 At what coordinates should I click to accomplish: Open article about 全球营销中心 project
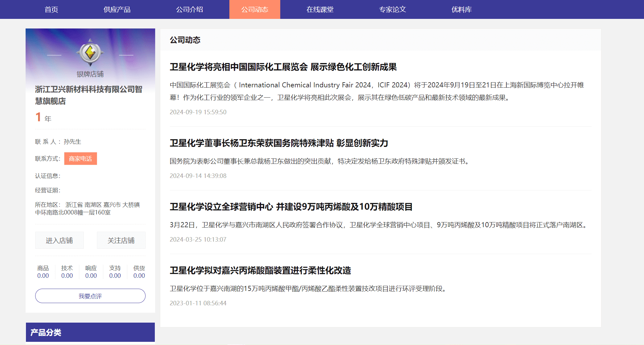pyautogui.click(x=291, y=207)
